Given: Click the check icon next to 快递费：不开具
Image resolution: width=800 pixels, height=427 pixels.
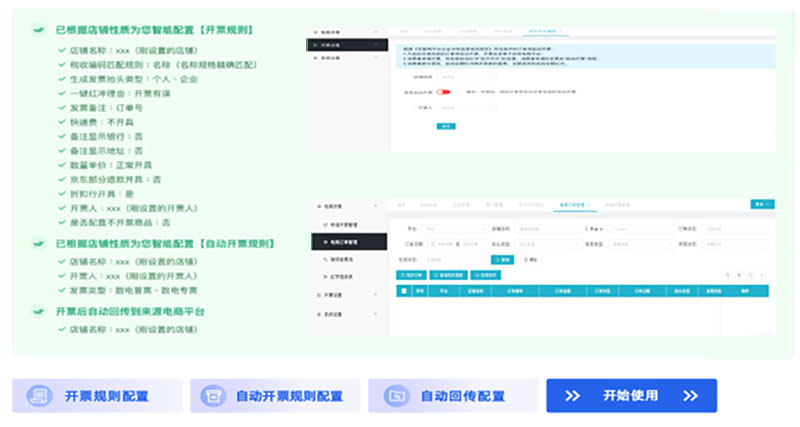Looking at the screenshot, I should pyautogui.click(x=63, y=121).
